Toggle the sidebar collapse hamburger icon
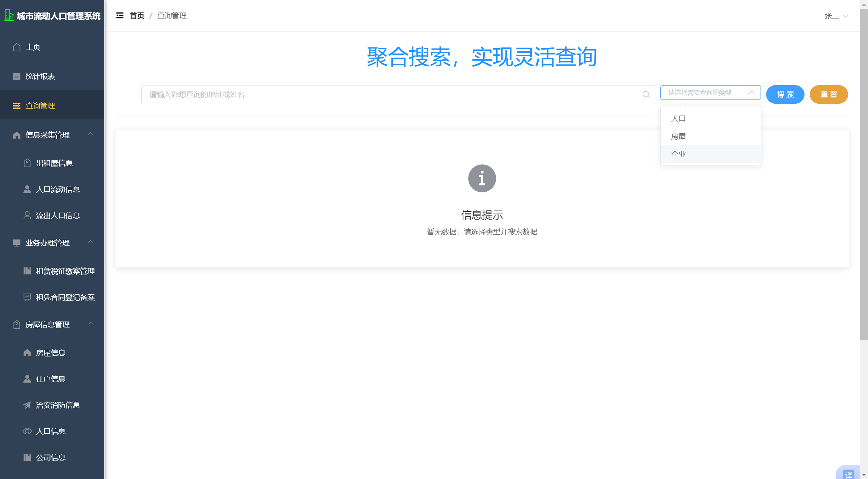Viewport: 868px width, 479px height. click(120, 15)
